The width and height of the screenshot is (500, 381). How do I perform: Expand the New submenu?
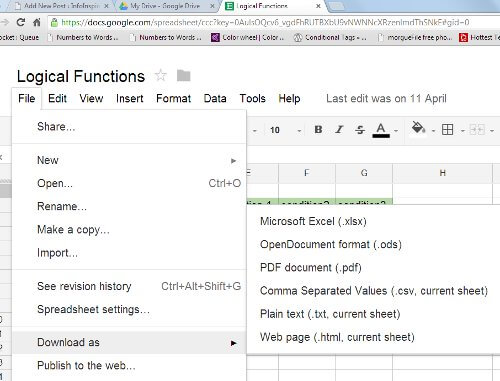click(x=129, y=160)
